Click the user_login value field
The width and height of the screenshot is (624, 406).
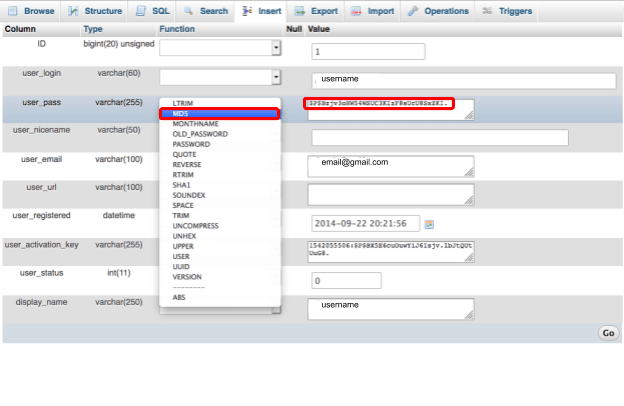(x=464, y=80)
